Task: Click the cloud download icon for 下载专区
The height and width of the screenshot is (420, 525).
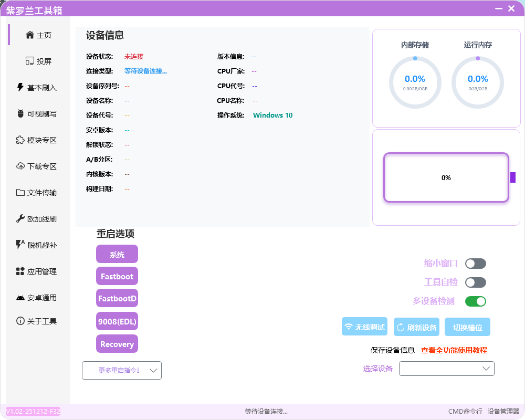Action: pos(20,166)
